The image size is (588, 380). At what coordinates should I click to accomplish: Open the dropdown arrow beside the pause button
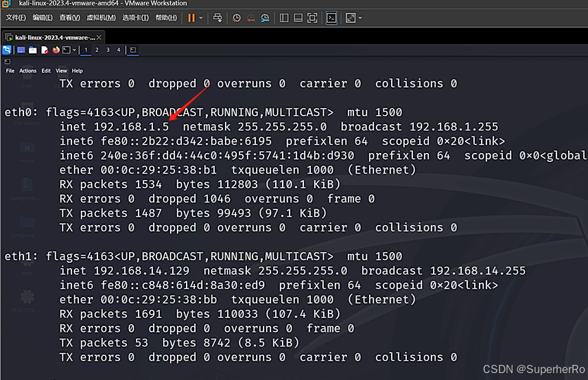coord(201,18)
